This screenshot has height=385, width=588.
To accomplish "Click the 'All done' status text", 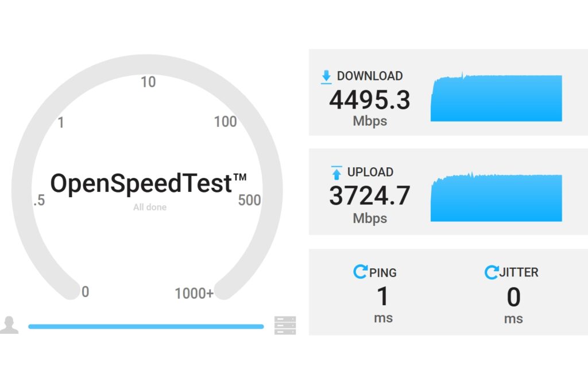I will (150, 207).
